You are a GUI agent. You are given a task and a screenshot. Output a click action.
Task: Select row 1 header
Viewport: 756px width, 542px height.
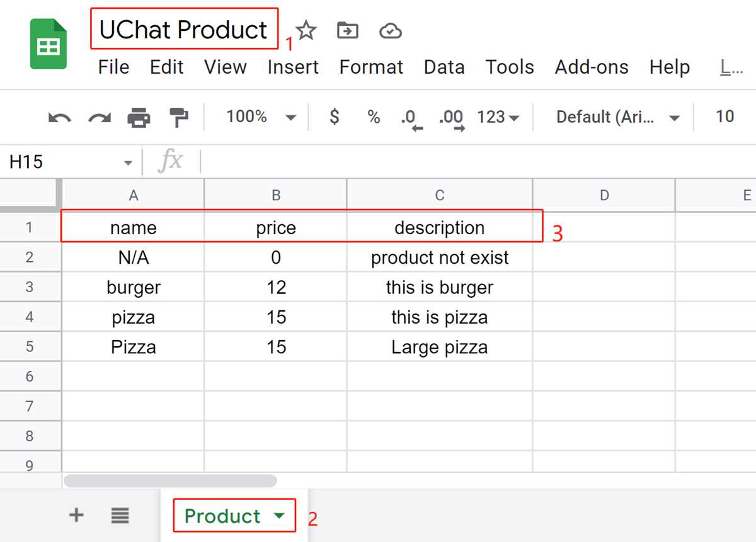click(x=30, y=227)
